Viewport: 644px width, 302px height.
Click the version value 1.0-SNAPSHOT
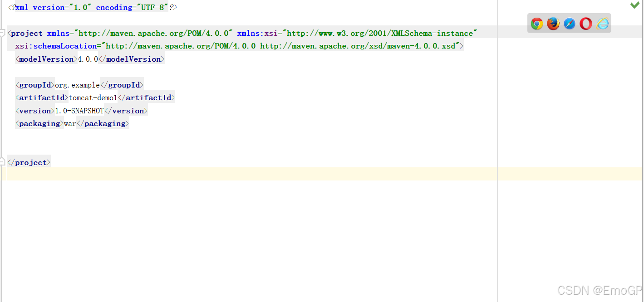pyautogui.click(x=79, y=111)
